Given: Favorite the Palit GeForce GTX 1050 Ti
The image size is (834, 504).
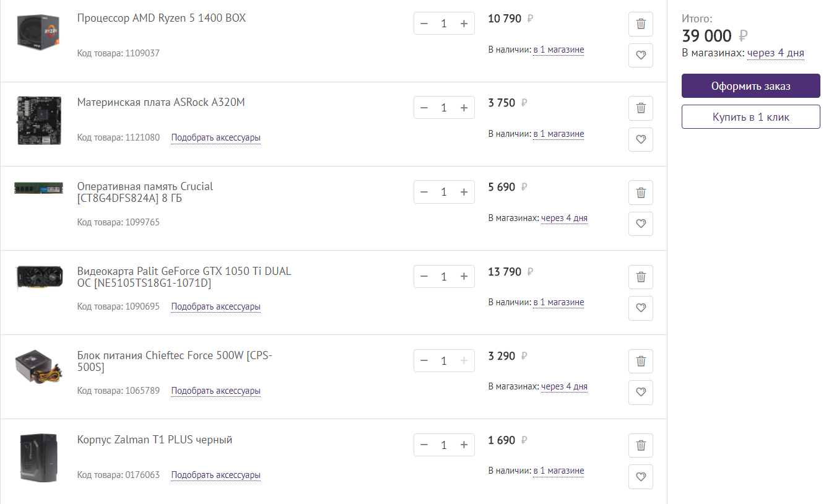Looking at the screenshot, I should coord(641,308).
